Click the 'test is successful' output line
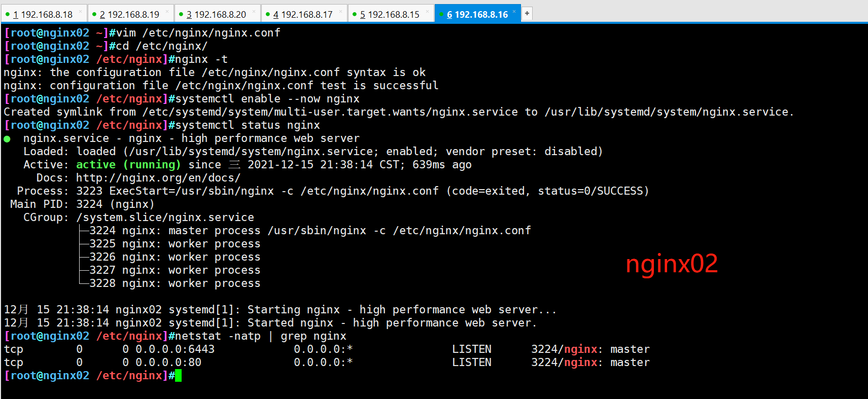 point(221,86)
